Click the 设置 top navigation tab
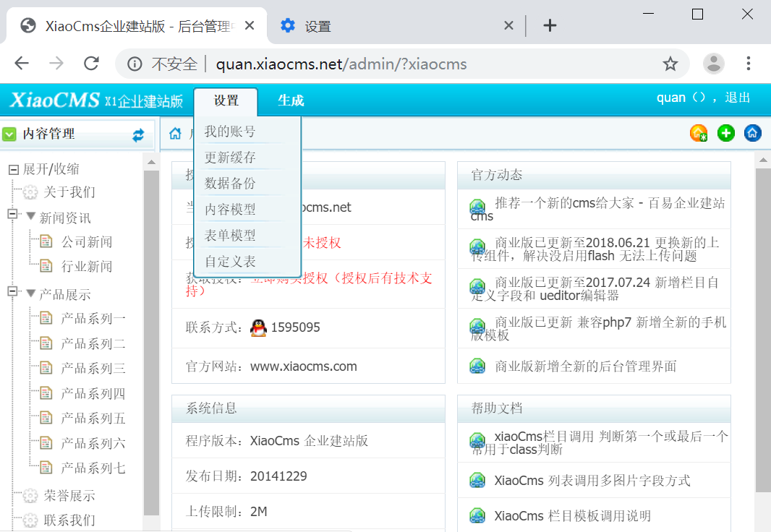 (226, 100)
